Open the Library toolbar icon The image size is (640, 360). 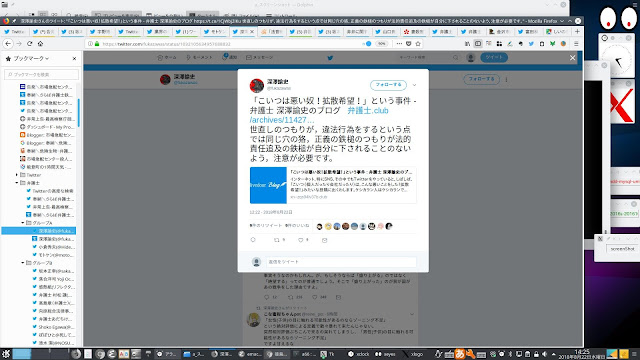467,44
